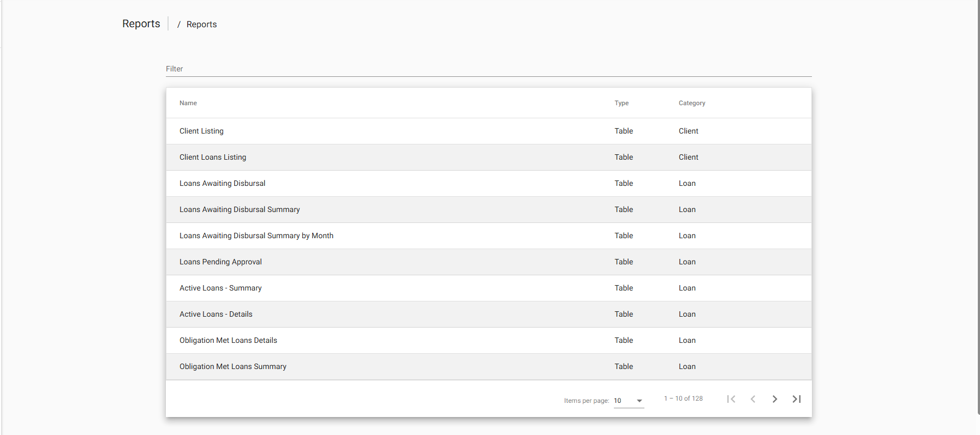Open Loans Awaiting Disbursal Summary report

tap(240, 209)
